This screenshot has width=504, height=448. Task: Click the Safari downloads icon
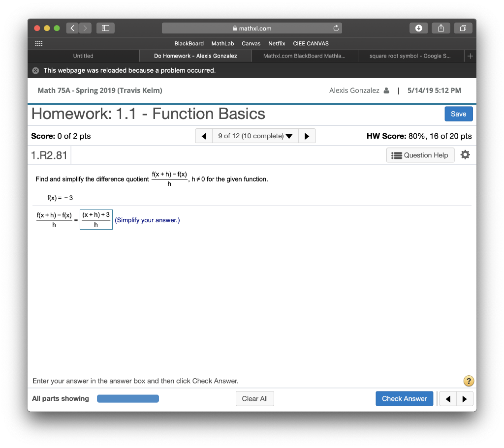[x=418, y=28]
